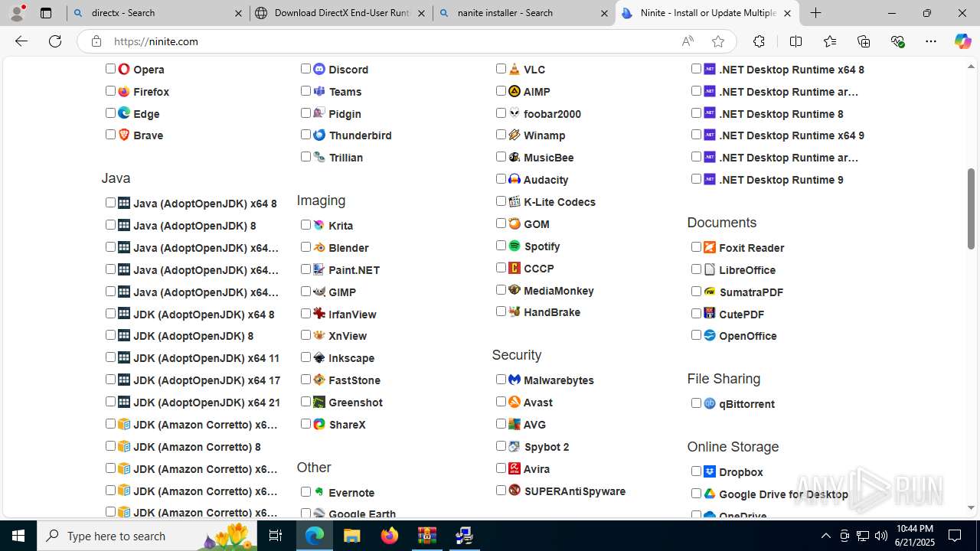Image resolution: width=980 pixels, height=551 pixels.
Task: Go back to previous page
Action: click(21, 41)
